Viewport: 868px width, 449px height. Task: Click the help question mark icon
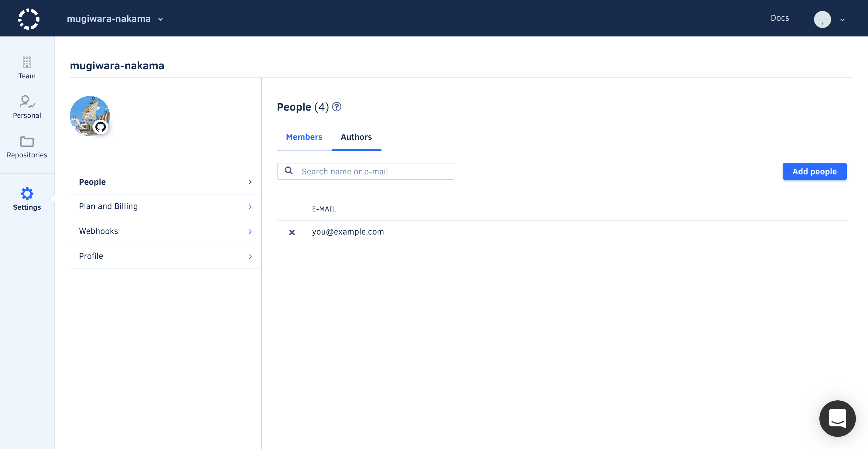tap(336, 107)
